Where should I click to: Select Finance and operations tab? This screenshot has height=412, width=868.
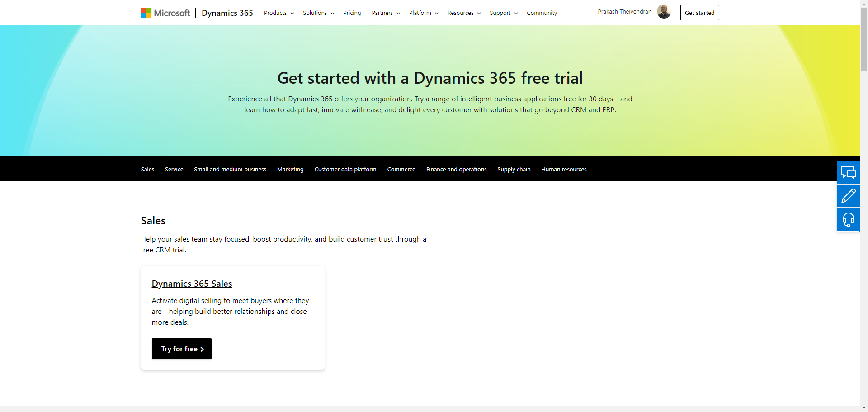457,170
